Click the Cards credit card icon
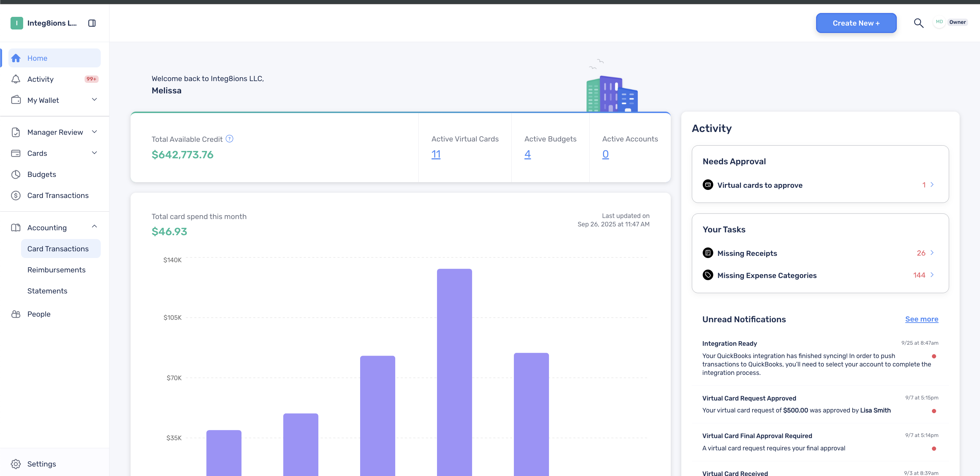This screenshot has height=476, width=980. click(x=16, y=153)
